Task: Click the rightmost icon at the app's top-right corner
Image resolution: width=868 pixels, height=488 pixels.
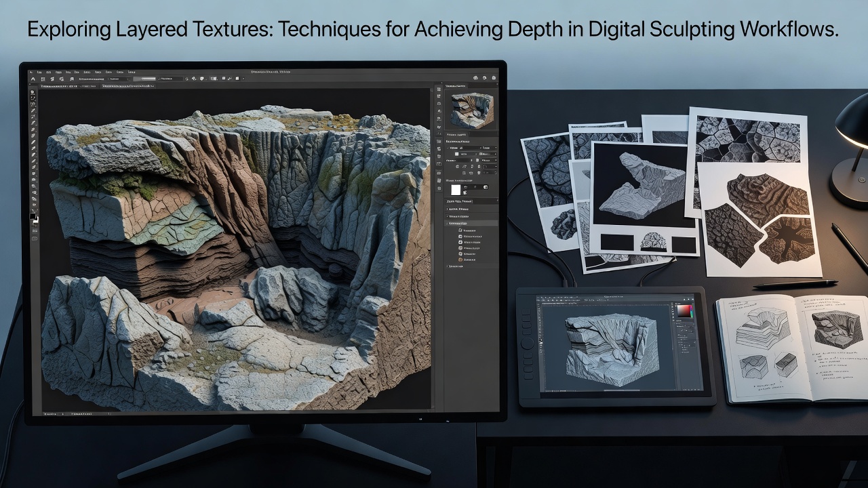Action: tap(494, 77)
